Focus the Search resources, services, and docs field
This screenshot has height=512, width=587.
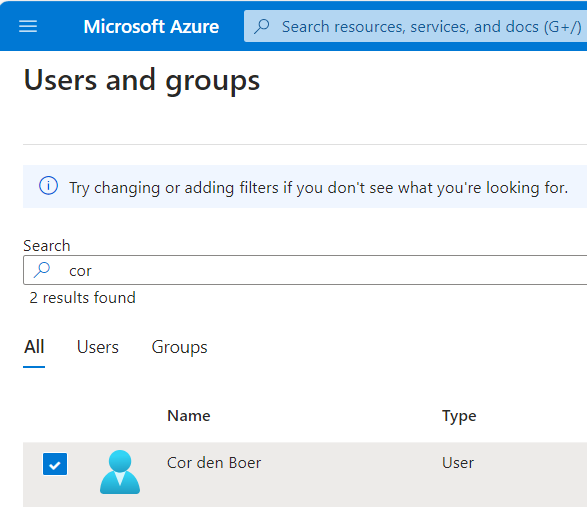click(x=416, y=26)
